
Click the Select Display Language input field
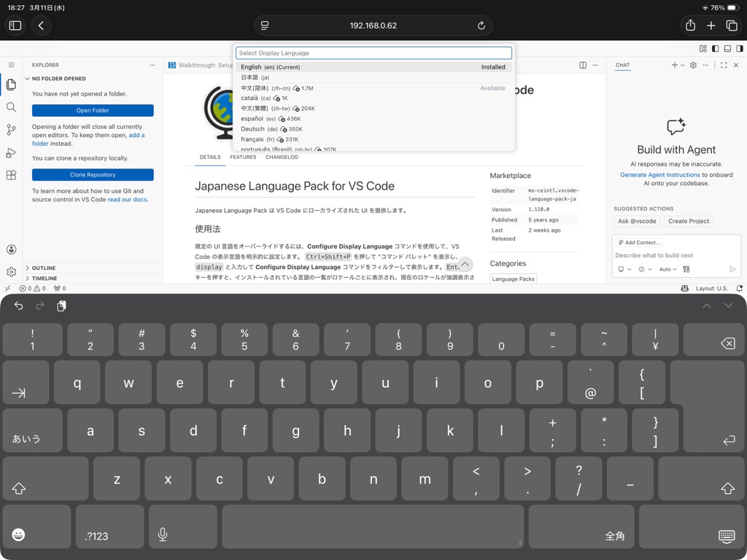(x=373, y=53)
